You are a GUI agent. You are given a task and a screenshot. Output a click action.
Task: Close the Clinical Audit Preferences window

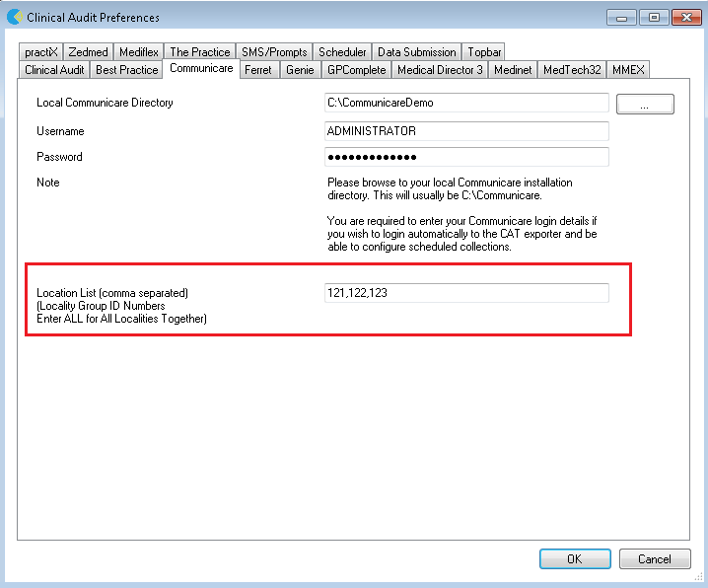tap(686, 18)
